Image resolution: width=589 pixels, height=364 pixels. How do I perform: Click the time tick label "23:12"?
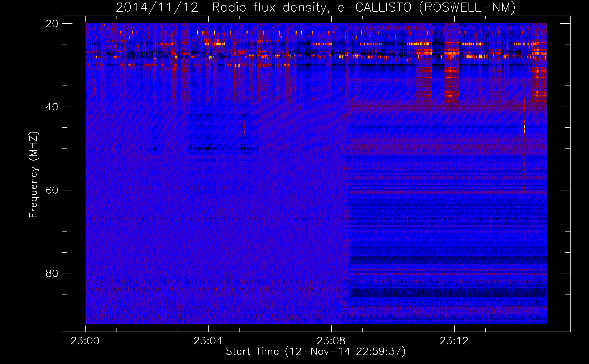tap(454, 341)
